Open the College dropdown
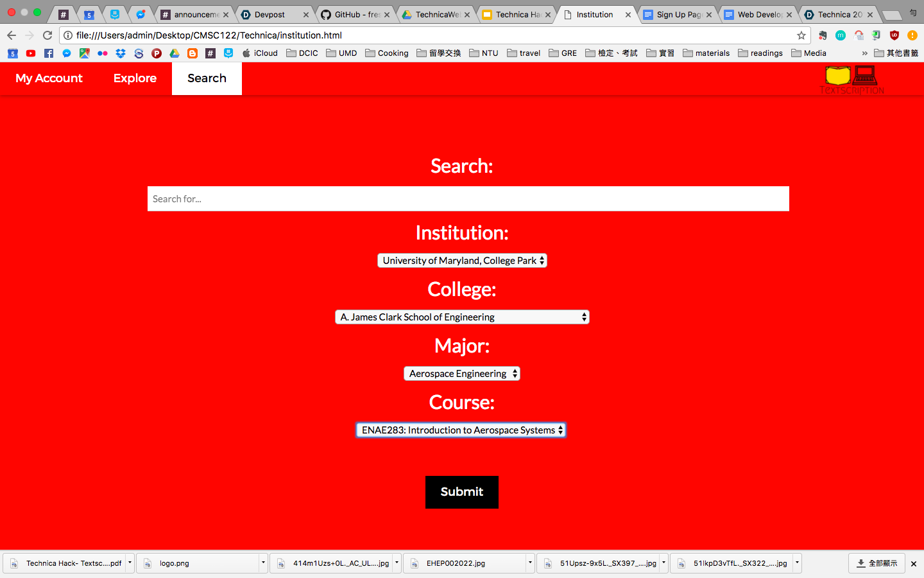The width and height of the screenshot is (924, 578). 462,317
